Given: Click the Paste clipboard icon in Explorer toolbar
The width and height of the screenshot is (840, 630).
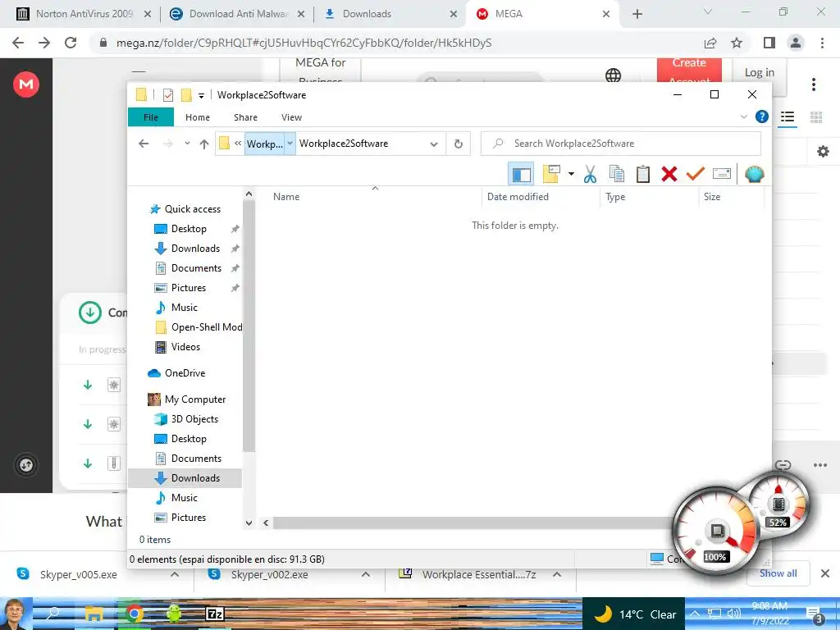Looking at the screenshot, I should click(x=643, y=174).
